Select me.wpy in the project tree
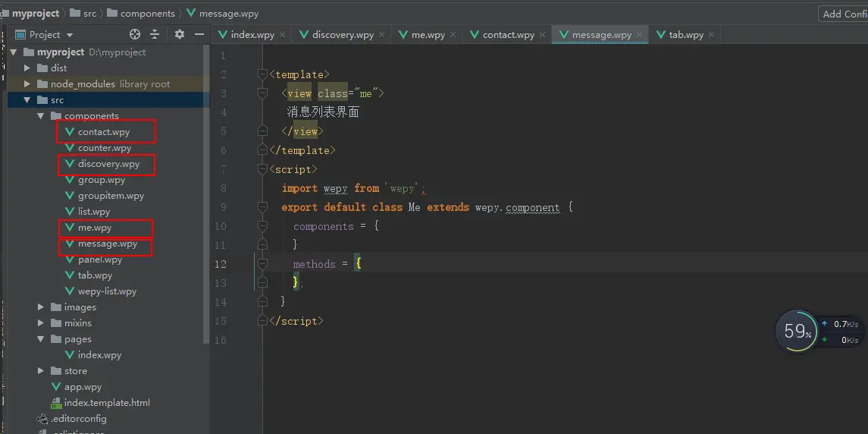Viewport: 868px width, 434px height. pyautogui.click(x=95, y=228)
